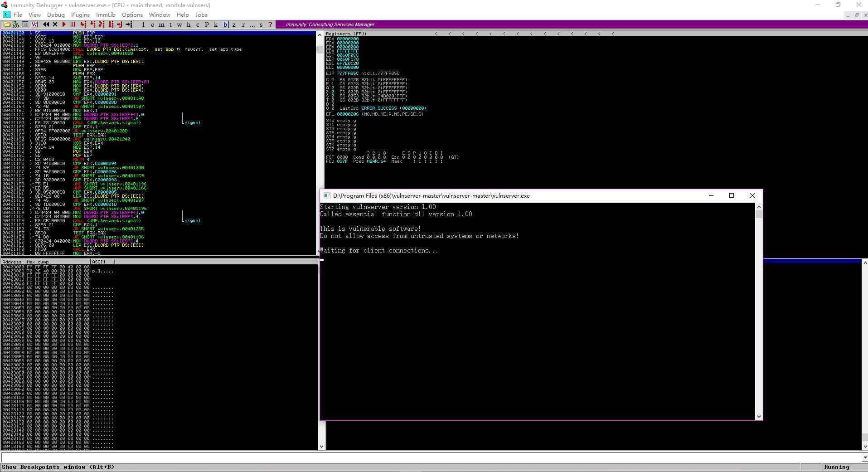This screenshot has height=472, width=868.
Task: Click the Step into toolbar icon
Action: click(x=83, y=24)
